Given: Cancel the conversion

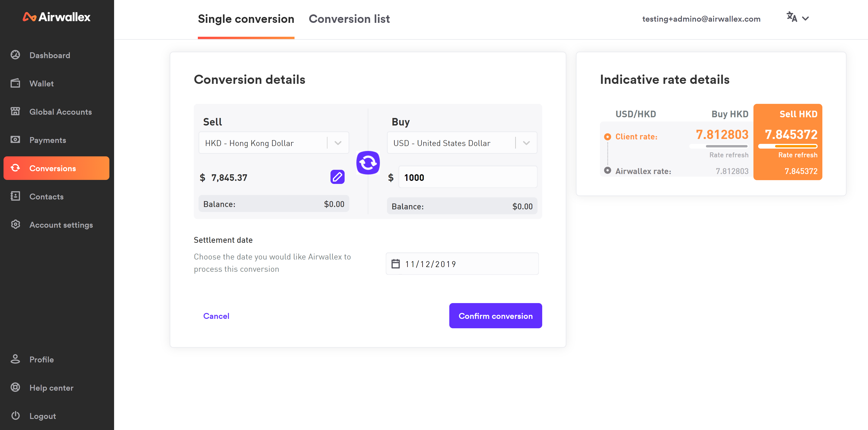Looking at the screenshot, I should (216, 316).
